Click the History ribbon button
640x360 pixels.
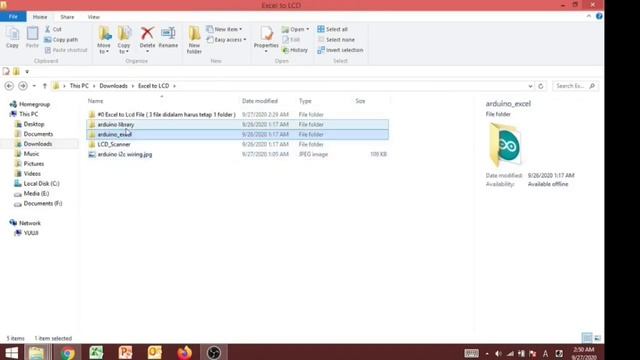295,50
